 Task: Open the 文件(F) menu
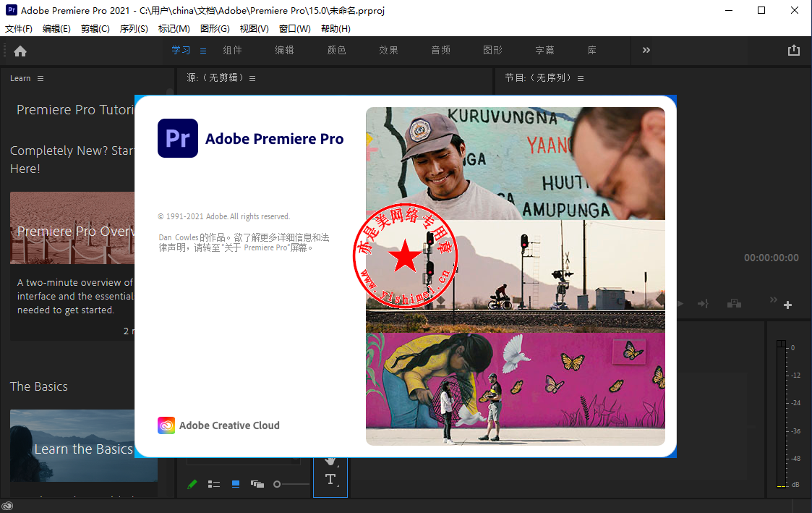pos(19,28)
